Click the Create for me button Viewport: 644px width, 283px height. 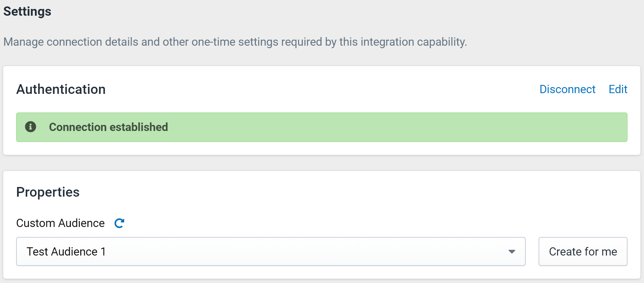pyautogui.click(x=583, y=252)
